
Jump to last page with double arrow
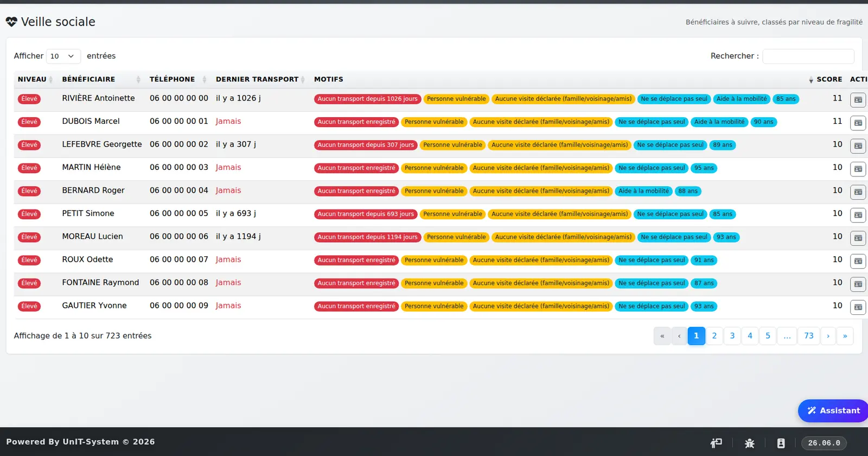tap(845, 336)
